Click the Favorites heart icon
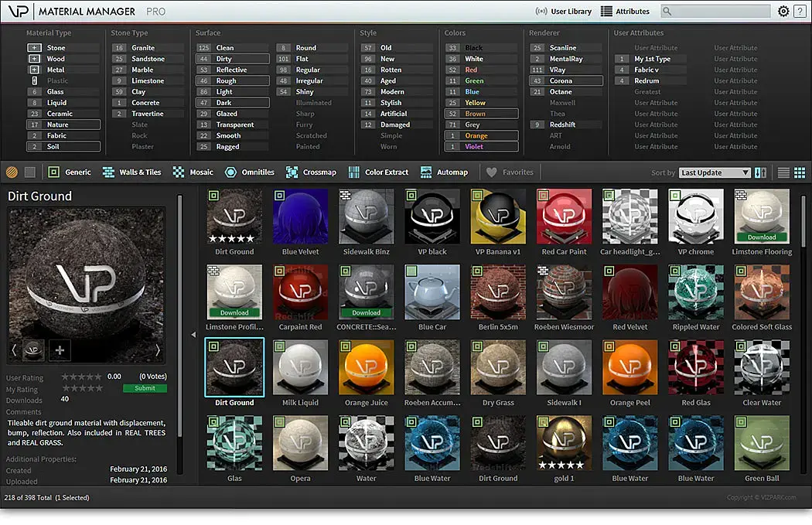This screenshot has height=525, width=812. [491, 172]
